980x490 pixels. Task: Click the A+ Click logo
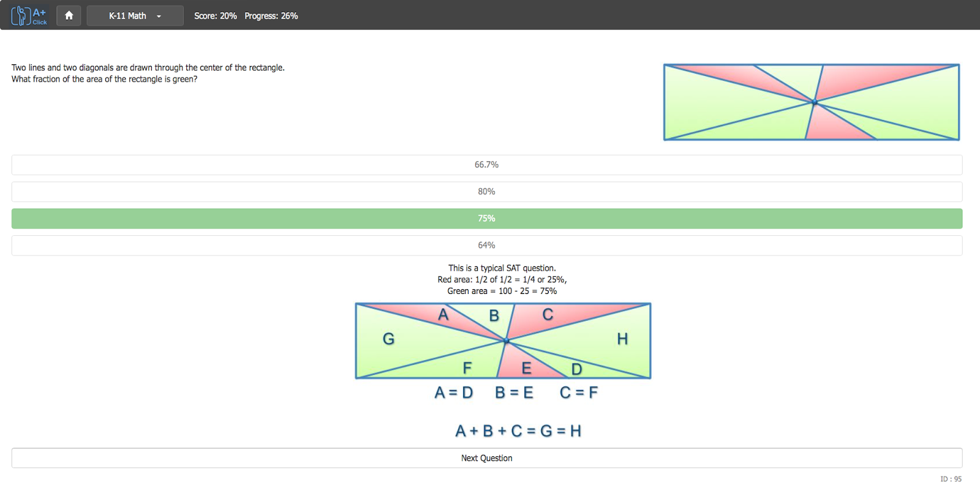pos(29,15)
